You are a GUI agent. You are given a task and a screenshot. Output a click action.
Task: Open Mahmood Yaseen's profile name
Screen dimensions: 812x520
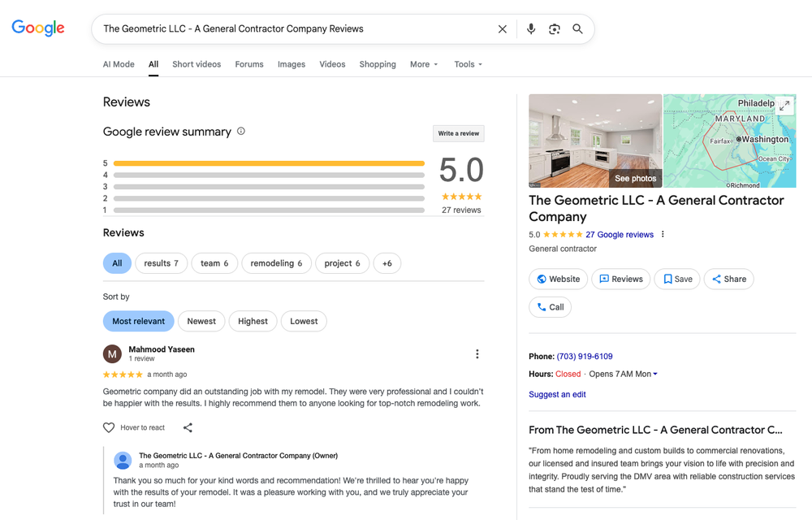tap(162, 349)
